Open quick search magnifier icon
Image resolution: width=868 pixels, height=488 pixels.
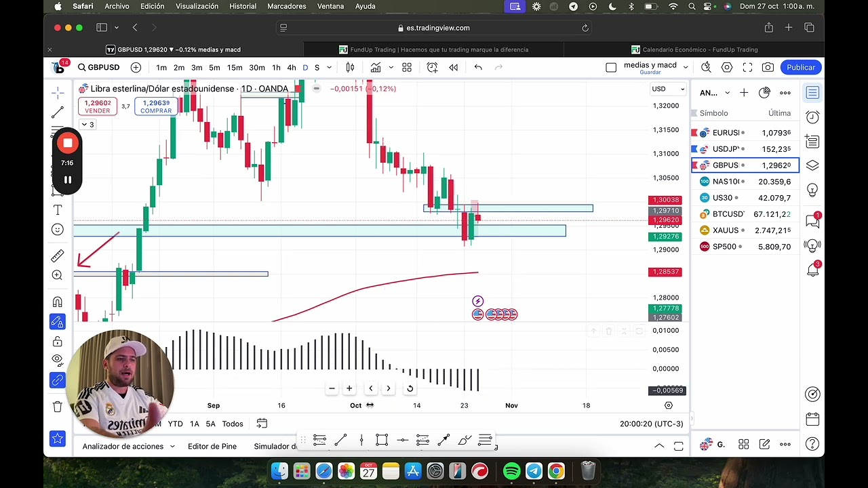click(x=706, y=67)
